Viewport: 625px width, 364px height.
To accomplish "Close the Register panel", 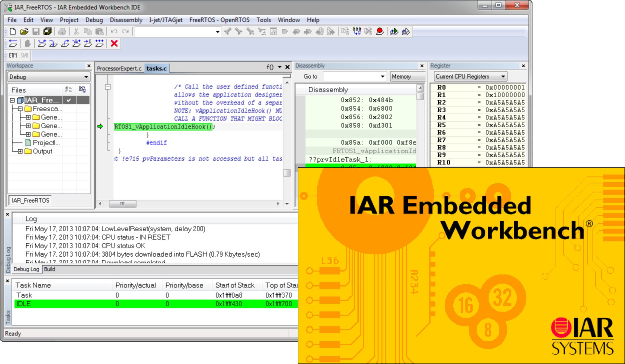I will [x=523, y=66].
